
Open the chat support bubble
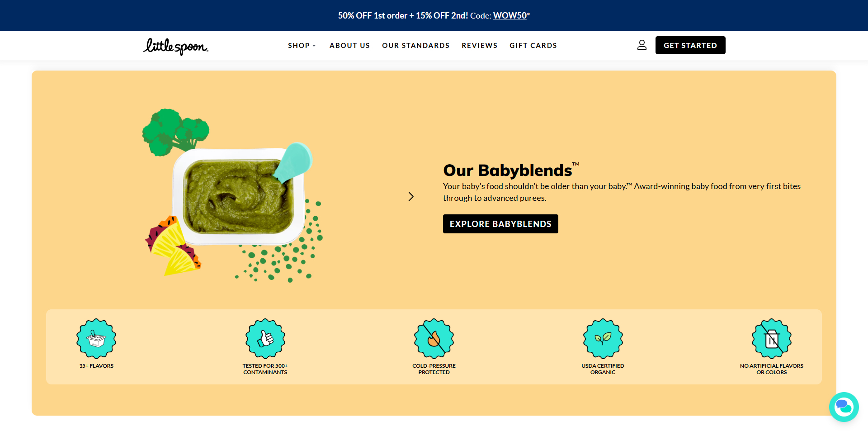tap(843, 407)
